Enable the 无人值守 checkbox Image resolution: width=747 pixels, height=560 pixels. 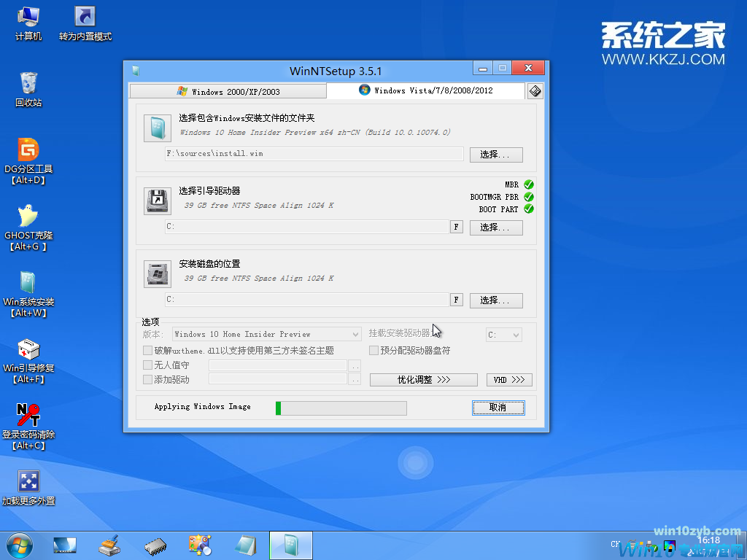147,365
